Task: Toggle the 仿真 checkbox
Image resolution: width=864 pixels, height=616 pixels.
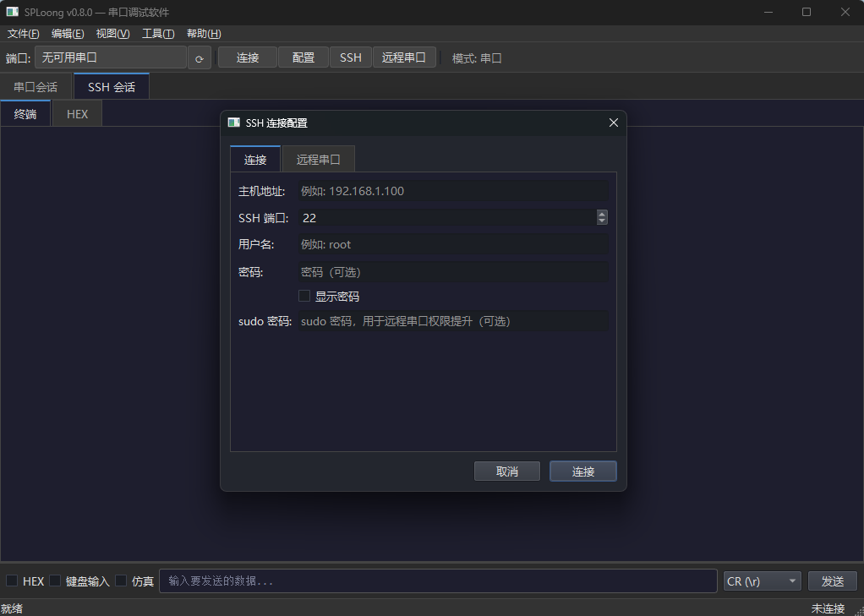Action: 121,581
